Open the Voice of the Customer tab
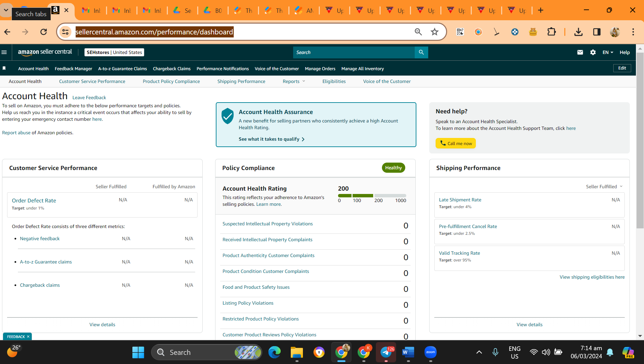This screenshot has width=644, height=364. [x=387, y=81]
